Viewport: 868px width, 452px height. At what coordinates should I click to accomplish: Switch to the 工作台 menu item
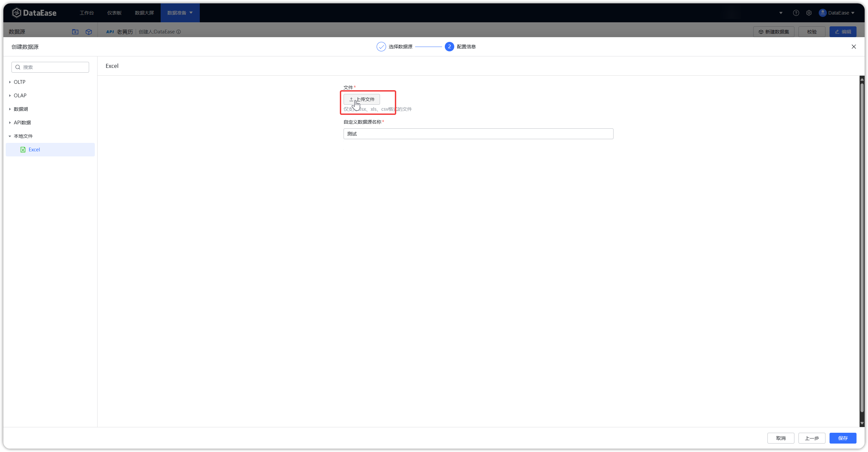(87, 12)
